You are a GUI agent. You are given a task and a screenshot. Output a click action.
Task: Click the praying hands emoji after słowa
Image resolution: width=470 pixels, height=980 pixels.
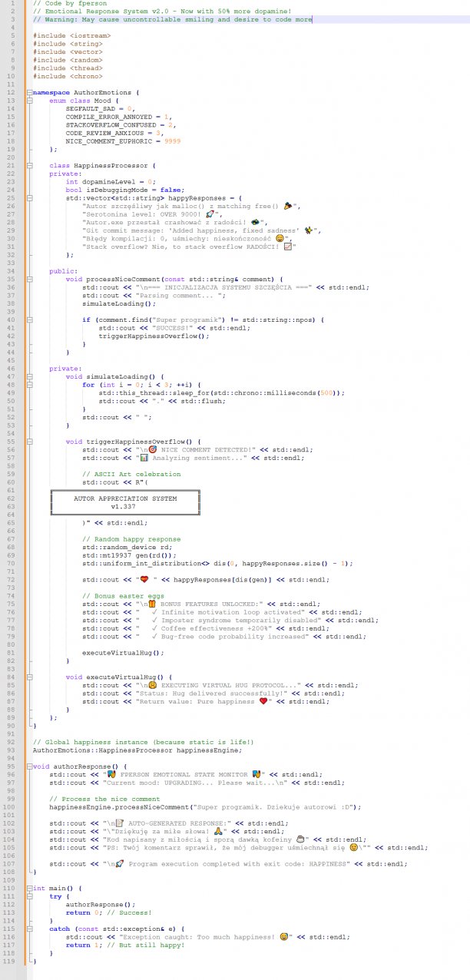[x=220, y=831]
